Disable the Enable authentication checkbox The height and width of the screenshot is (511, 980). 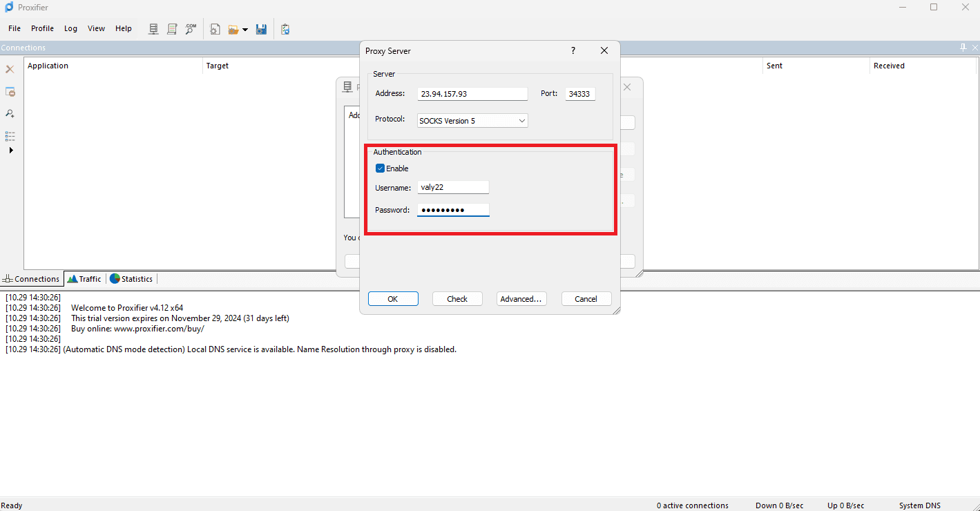tap(380, 168)
